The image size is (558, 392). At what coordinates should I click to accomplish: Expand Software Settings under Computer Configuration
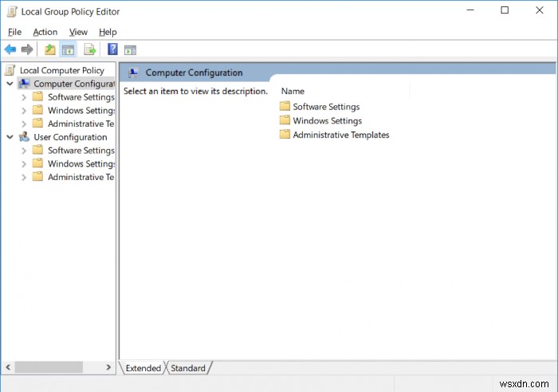click(x=24, y=97)
